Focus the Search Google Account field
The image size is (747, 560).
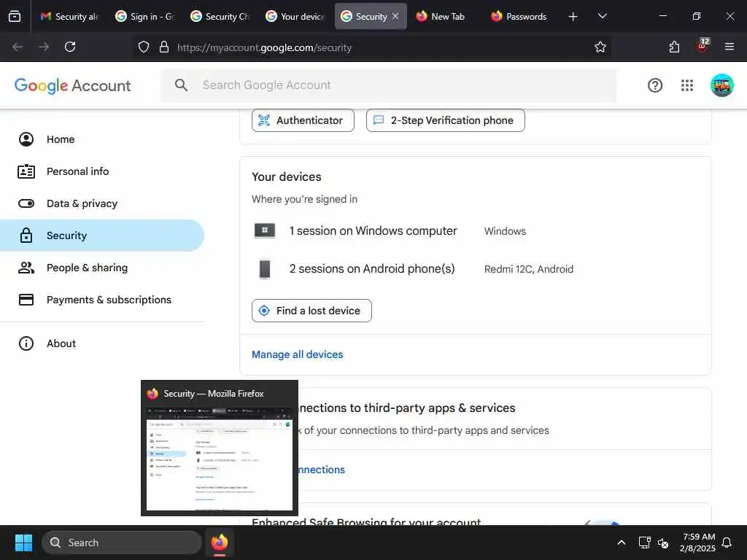click(x=389, y=85)
